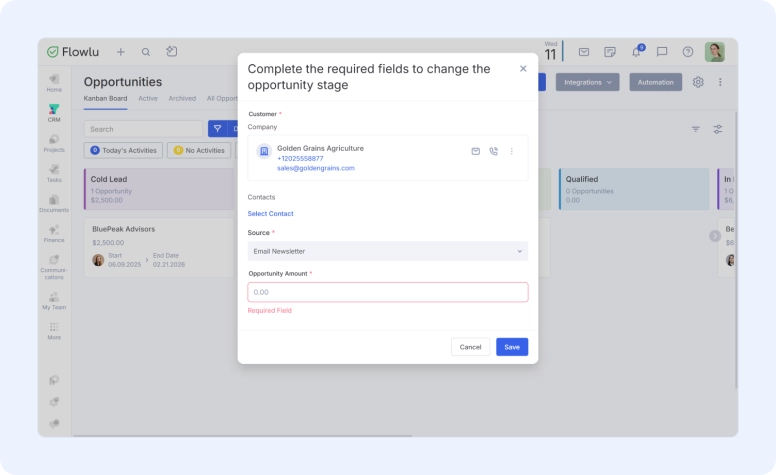Screen dimensions: 776x475
Task: Open the three-dot menu on company card
Action: (x=512, y=151)
